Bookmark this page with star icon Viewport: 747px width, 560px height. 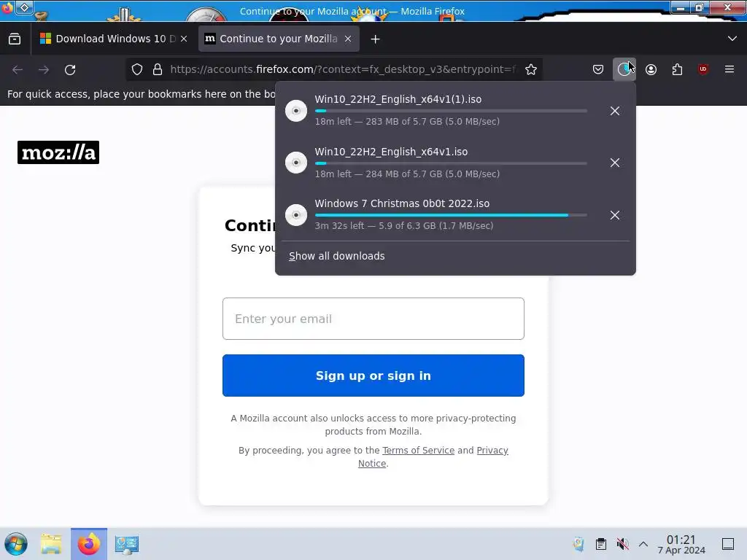tap(531, 69)
